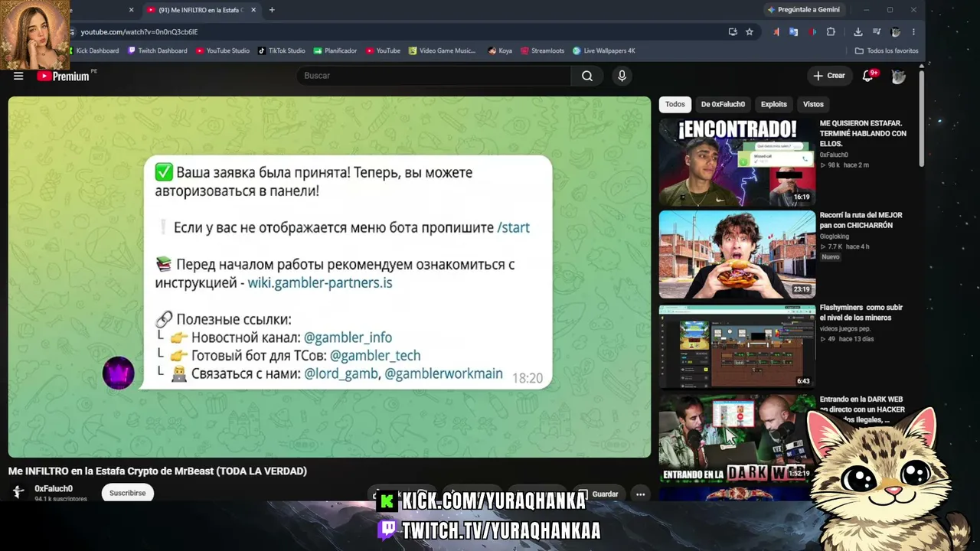Click the @gambler_info mention
The width and height of the screenshot is (980, 551).
pos(348,337)
